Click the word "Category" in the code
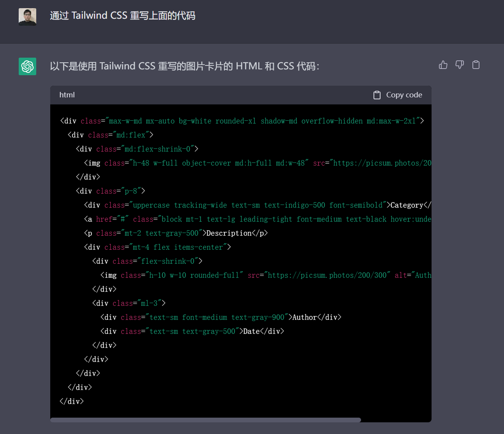The height and width of the screenshot is (434, 504). click(407, 205)
